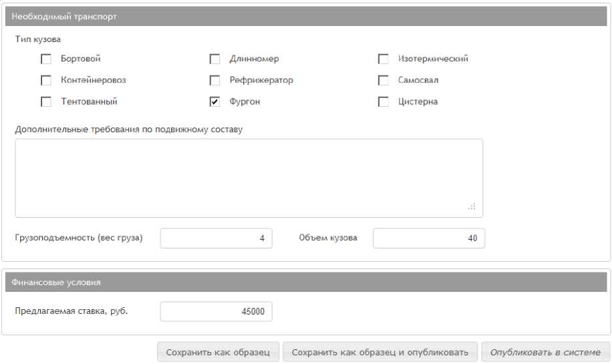Focus the Грузоподъемность weight input field
This screenshot has width=612, height=364.
coord(216,238)
